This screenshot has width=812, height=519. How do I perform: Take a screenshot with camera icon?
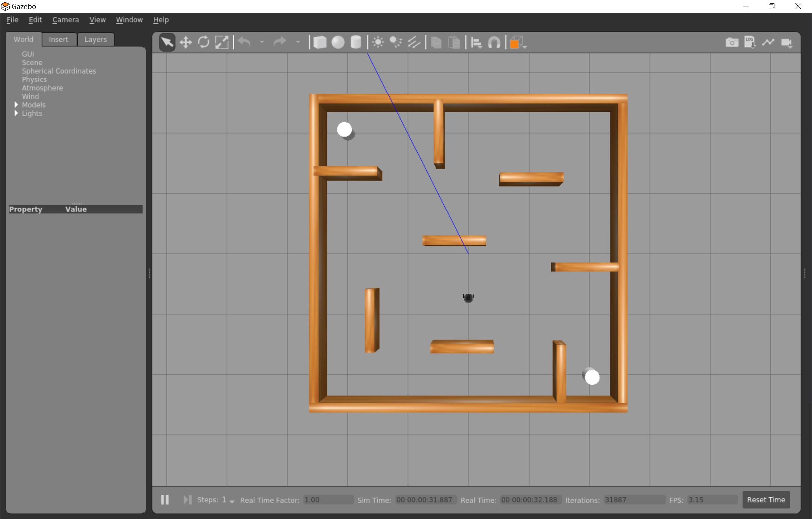pyautogui.click(x=732, y=42)
